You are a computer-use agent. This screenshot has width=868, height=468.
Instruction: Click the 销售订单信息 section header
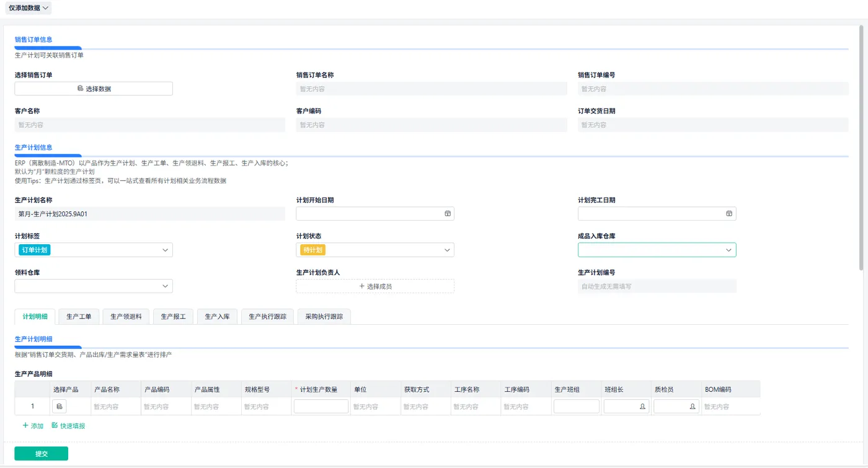coord(33,39)
